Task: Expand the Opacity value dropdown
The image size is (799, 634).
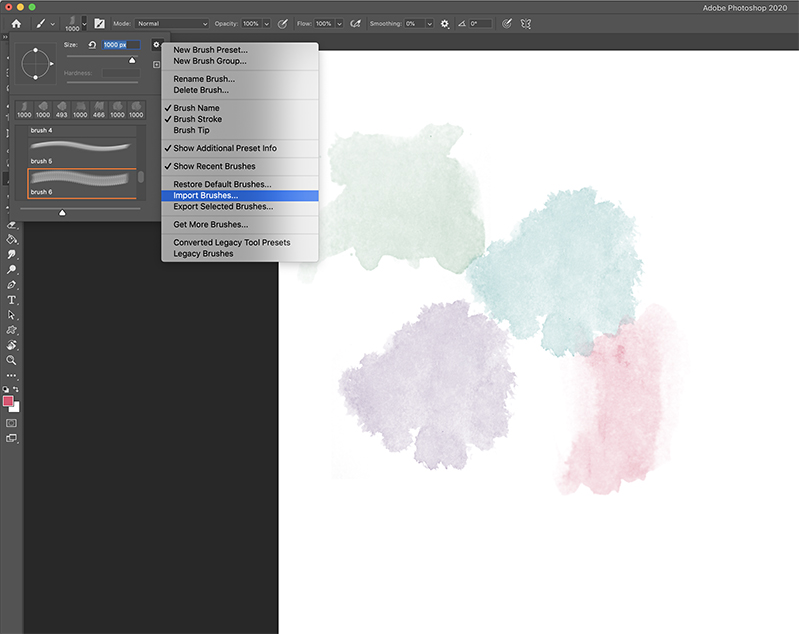Action: [x=267, y=23]
